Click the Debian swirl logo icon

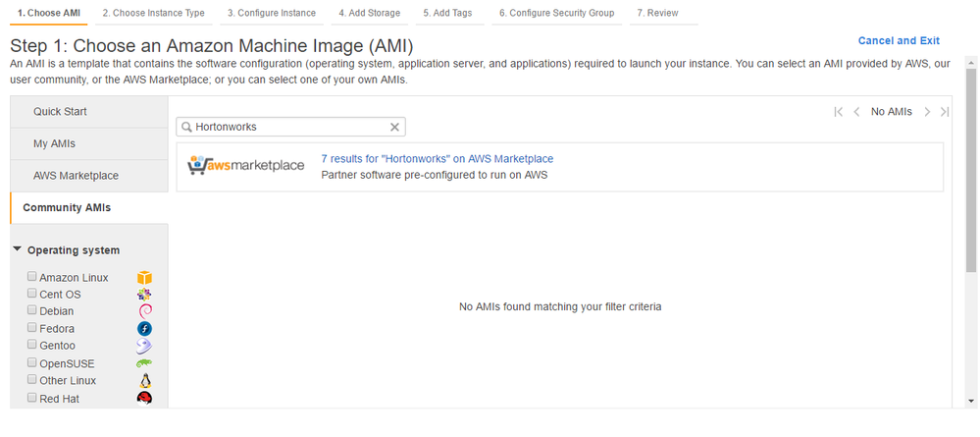click(144, 311)
